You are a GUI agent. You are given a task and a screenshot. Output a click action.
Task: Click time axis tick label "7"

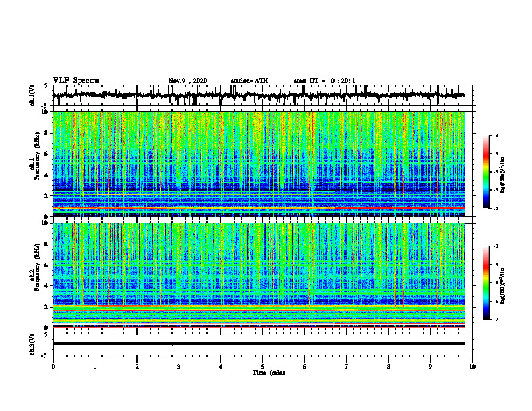(347, 367)
